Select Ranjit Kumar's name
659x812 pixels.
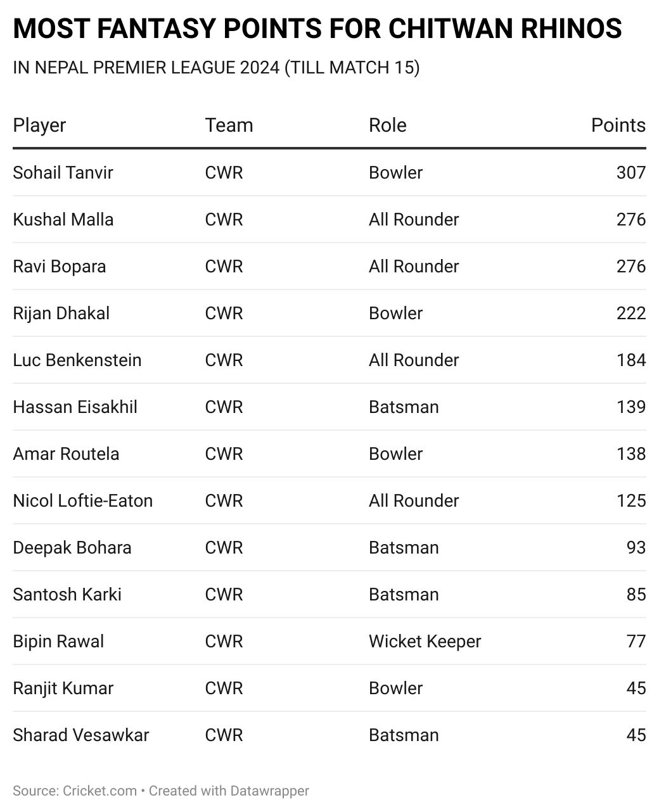[x=63, y=688]
